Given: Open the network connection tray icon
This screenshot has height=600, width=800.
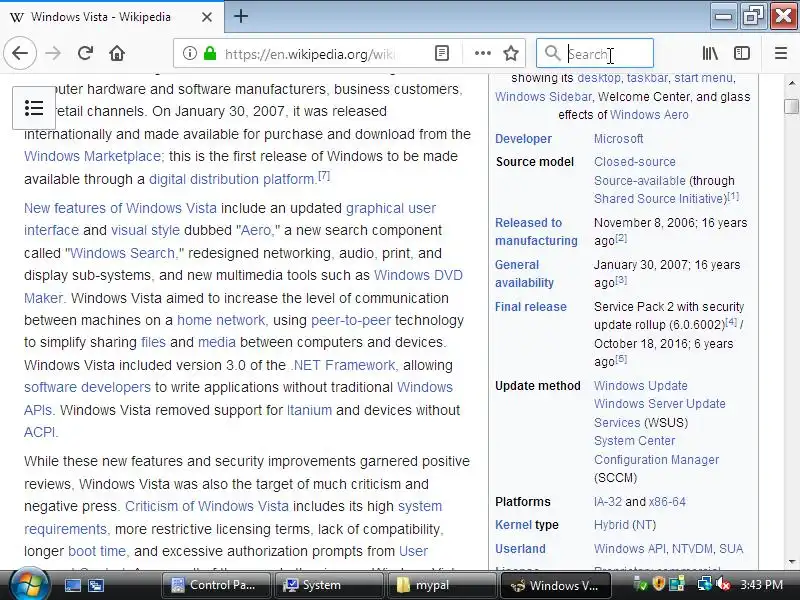Looking at the screenshot, I should (705, 584).
